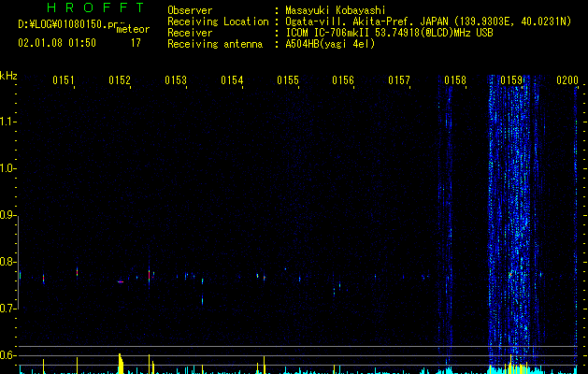
Task: Click the 0153 time marker
Action: tap(176, 80)
